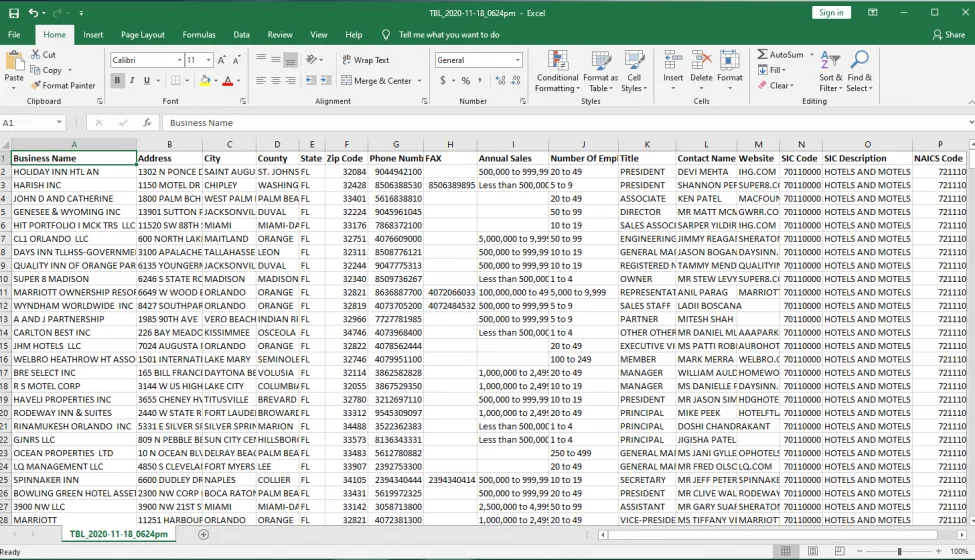
Task: Toggle underline formatting
Action: (147, 80)
